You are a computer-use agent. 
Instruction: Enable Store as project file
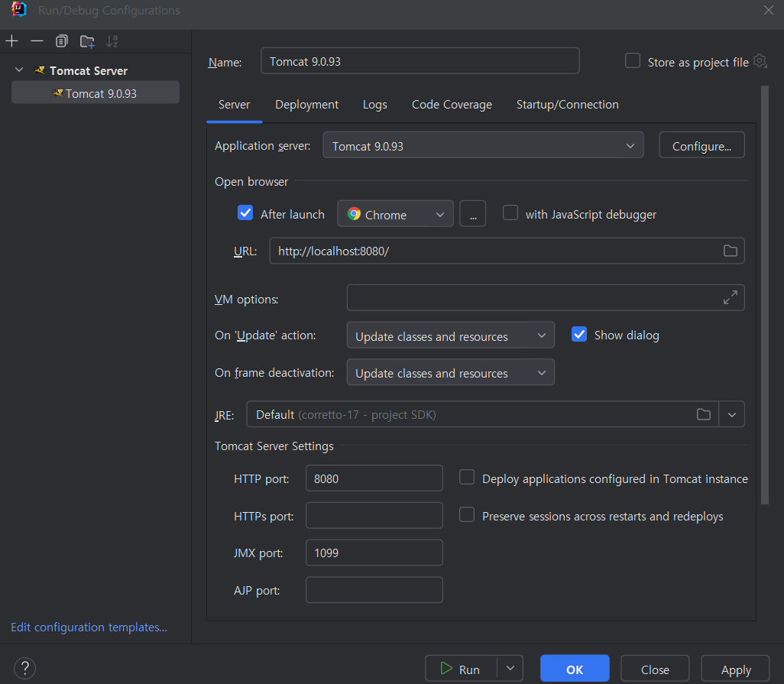pyautogui.click(x=633, y=61)
